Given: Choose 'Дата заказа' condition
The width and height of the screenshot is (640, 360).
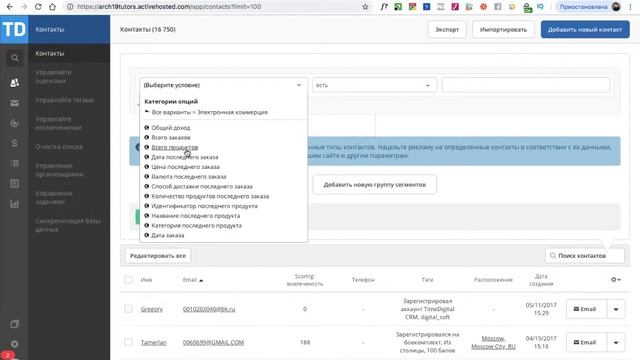Looking at the screenshot, I should tap(167, 236).
